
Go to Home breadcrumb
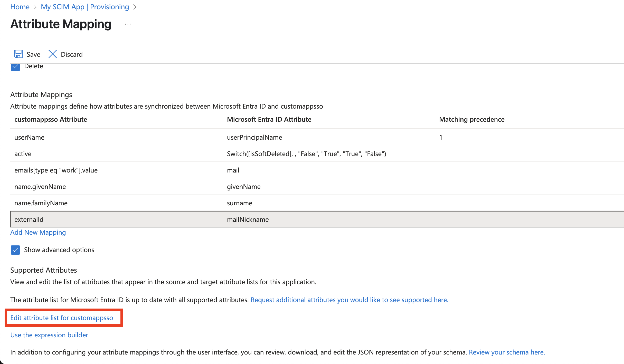tap(20, 7)
